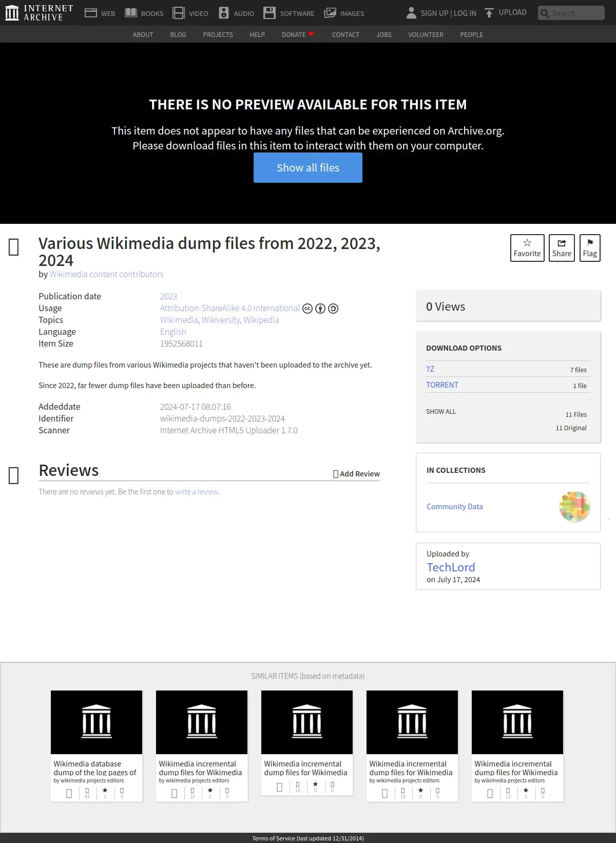616x843 pixels.
Task: Open the People menu item
Action: (471, 34)
